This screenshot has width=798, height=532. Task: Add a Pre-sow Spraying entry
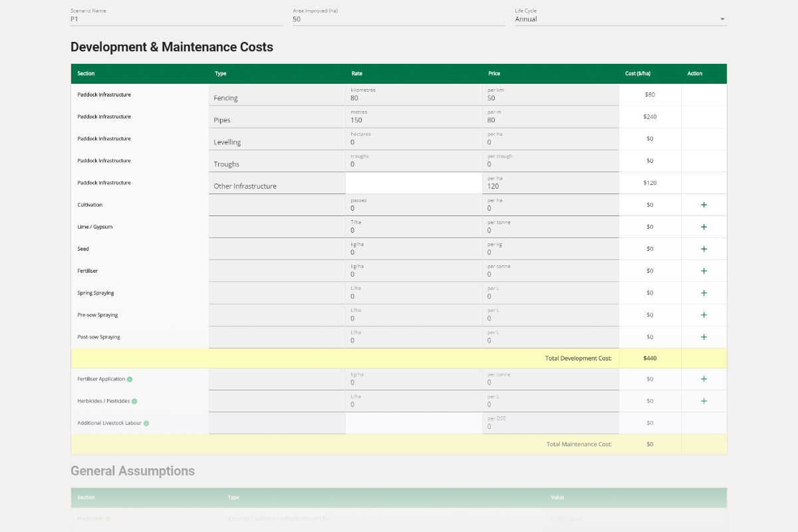click(704, 315)
